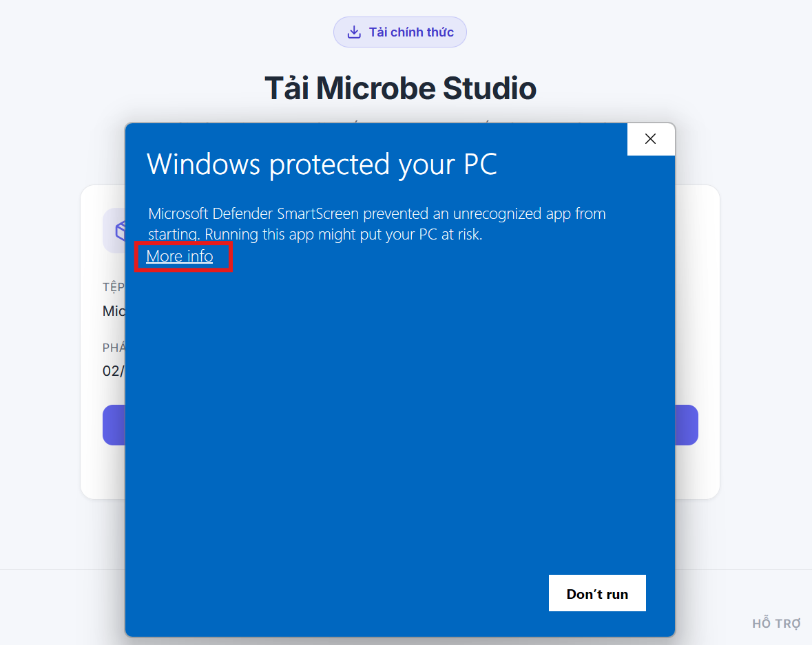812x645 pixels.
Task: Choose the 'Don't run' button
Action: [597, 593]
